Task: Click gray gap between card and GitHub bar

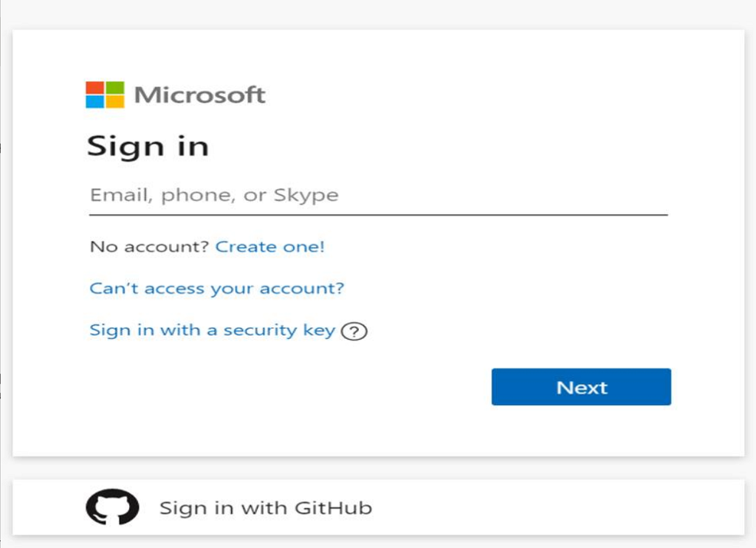Action: tap(377, 467)
